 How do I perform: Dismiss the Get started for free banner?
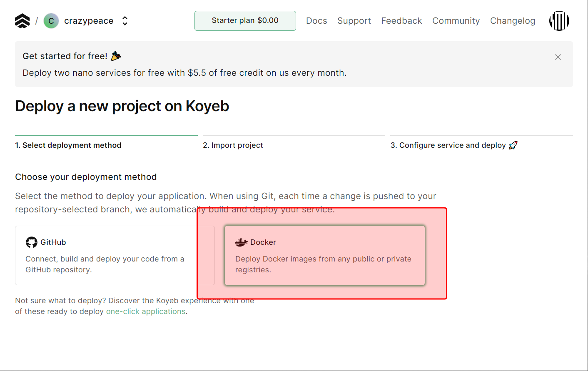[558, 57]
